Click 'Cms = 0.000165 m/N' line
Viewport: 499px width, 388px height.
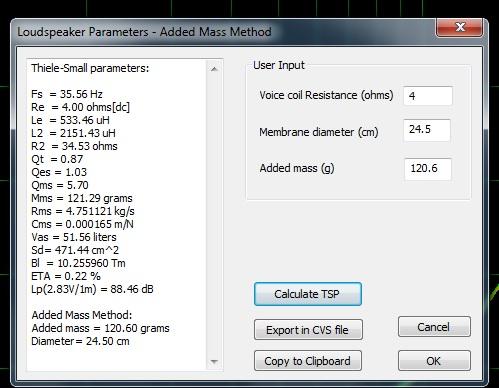pos(82,224)
